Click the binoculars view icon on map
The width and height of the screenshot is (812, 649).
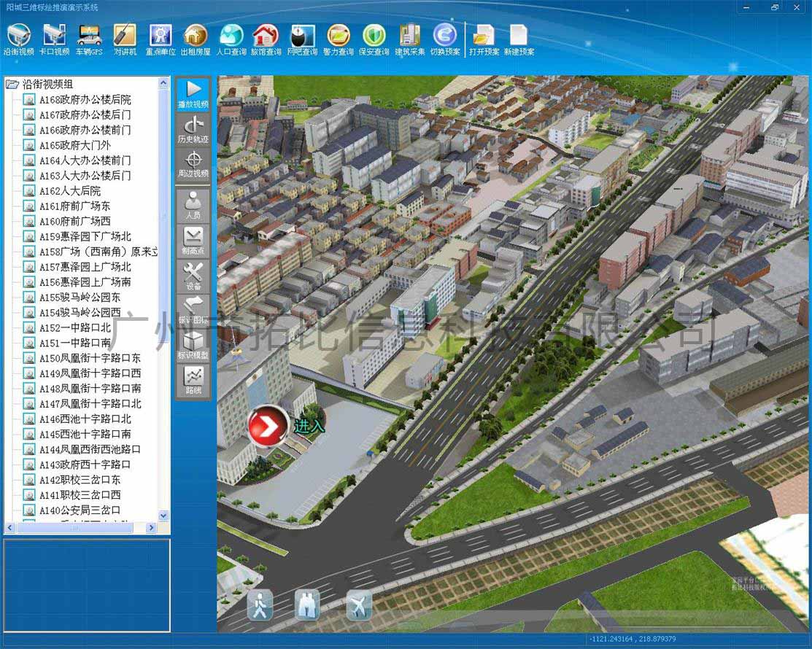(x=307, y=604)
